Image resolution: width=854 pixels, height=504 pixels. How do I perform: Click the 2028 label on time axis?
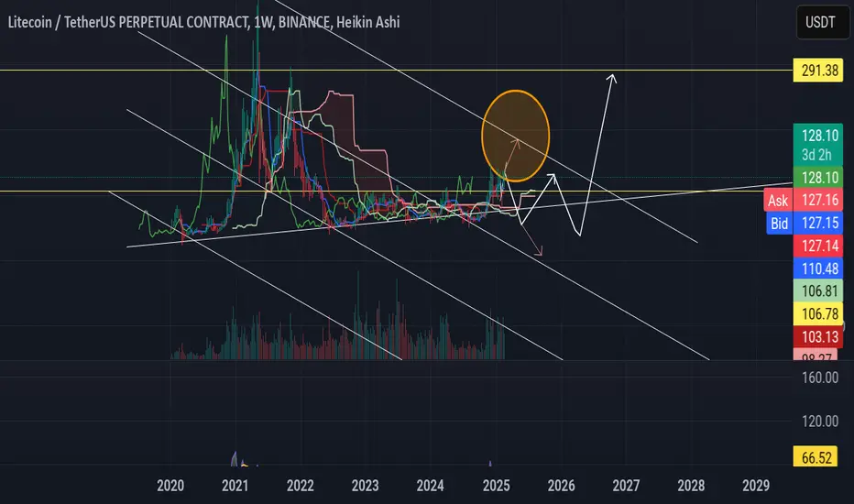click(x=691, y=486)
